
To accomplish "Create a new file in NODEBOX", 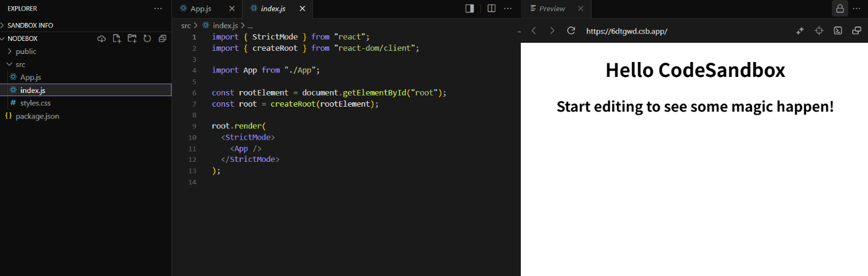I will (117, 38).
